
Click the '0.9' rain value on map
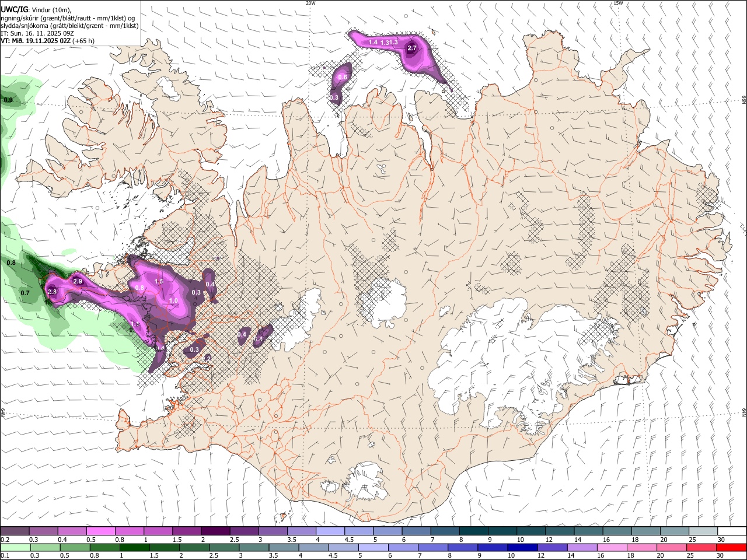[x=8, y=100]
